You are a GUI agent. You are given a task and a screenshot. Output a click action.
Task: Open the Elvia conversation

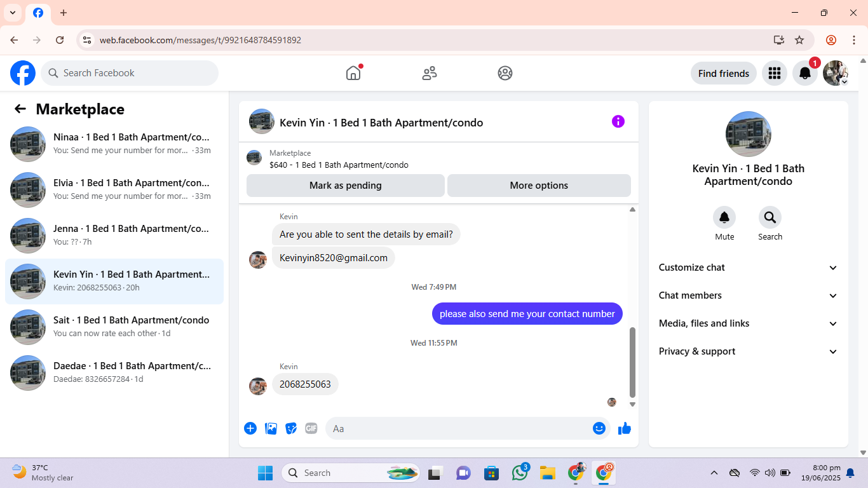point(114,190)
